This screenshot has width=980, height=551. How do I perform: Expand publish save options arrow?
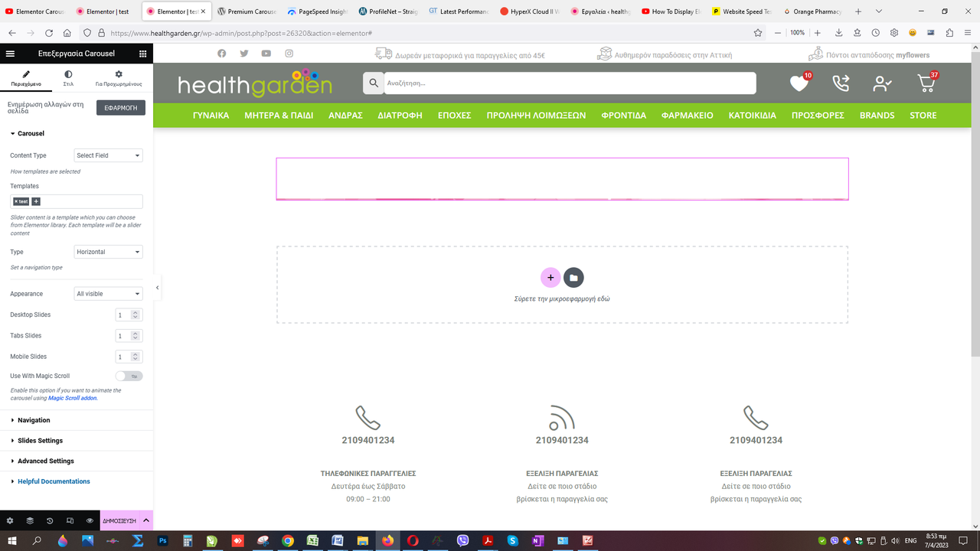point(146,520)
